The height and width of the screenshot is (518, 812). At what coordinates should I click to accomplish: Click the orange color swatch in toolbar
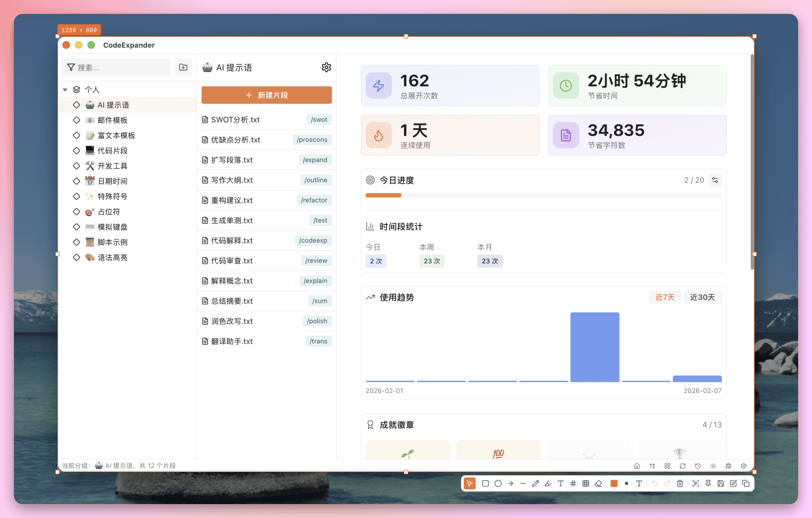(614, 484)
